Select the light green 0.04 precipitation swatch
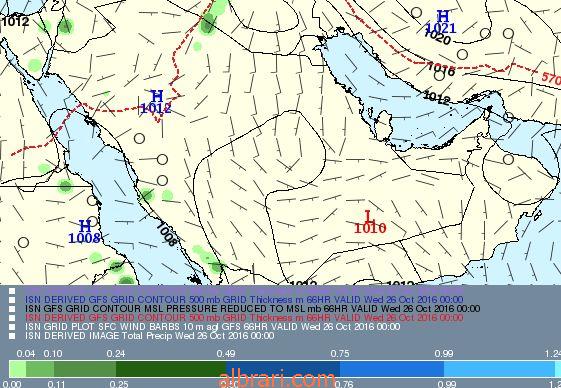 click(x=18, y=369)
